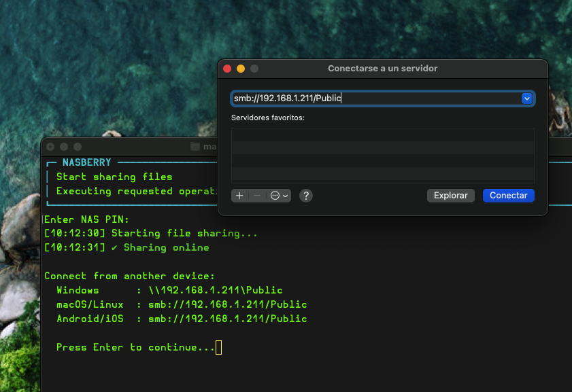Click 'Enter NAS PIN:' line

[86, 219]
